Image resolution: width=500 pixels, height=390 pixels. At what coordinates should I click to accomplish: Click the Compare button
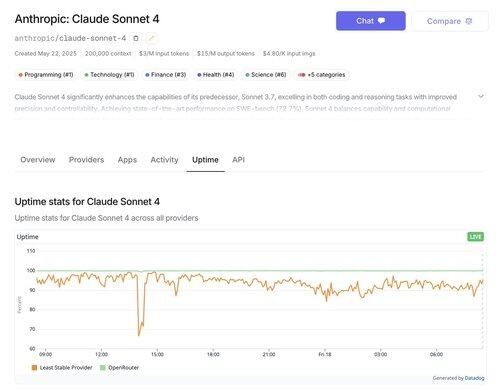click(x=450, y=21)
